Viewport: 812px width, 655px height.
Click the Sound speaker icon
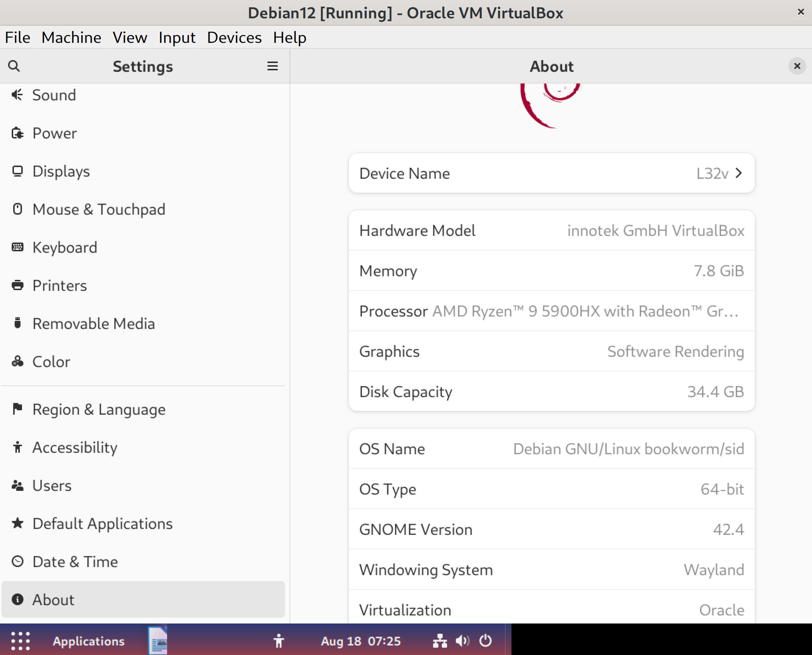(x=17, y=95)
